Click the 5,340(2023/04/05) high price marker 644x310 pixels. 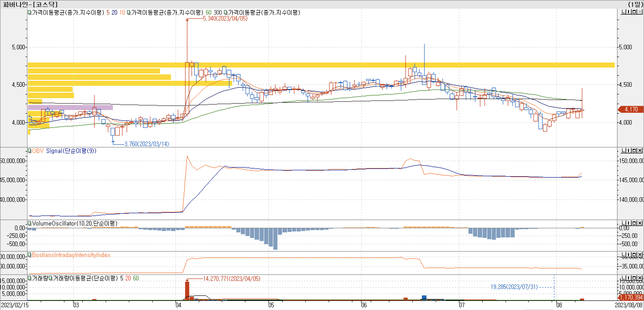(x=225, y=18)
